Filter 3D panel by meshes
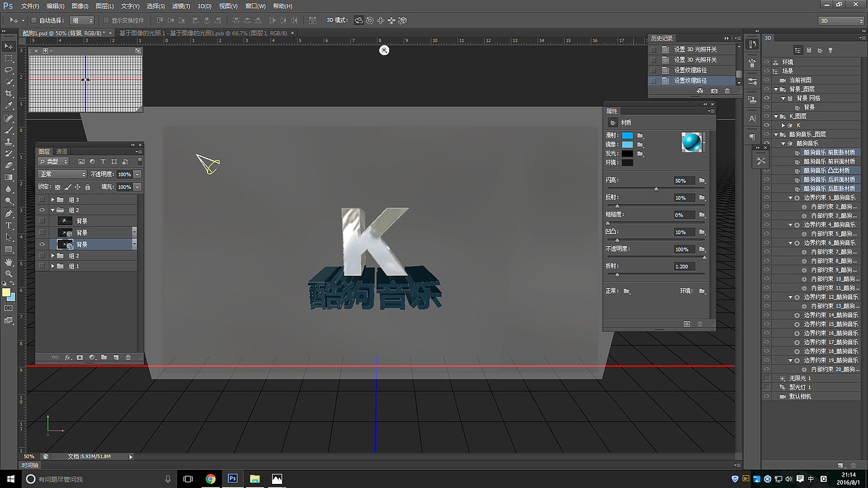 point(809,50)
